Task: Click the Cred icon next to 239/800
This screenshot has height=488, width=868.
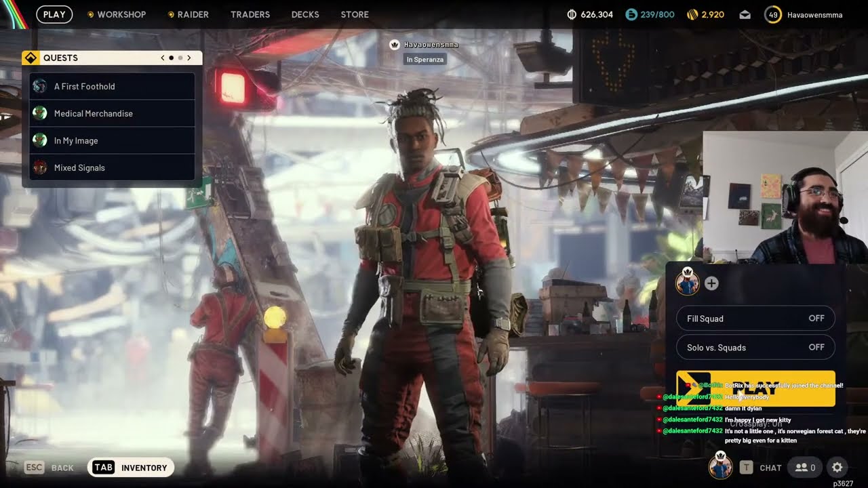Action: coord(631,14)
